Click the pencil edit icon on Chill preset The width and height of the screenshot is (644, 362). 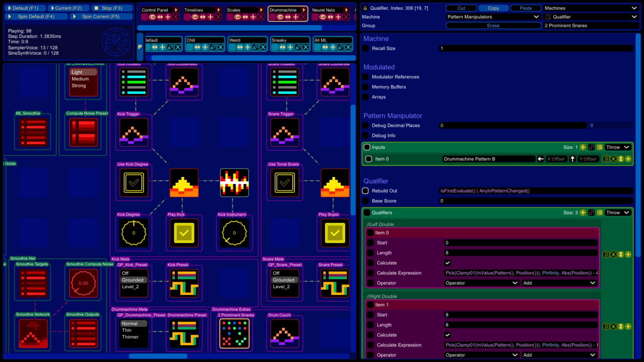[x=213, y=47]
